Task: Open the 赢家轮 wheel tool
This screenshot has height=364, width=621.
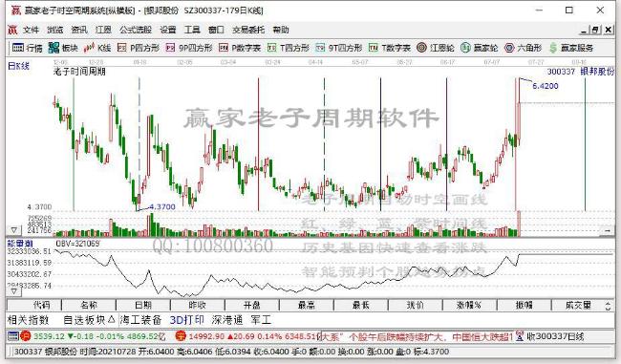Action: pos(479,48)
